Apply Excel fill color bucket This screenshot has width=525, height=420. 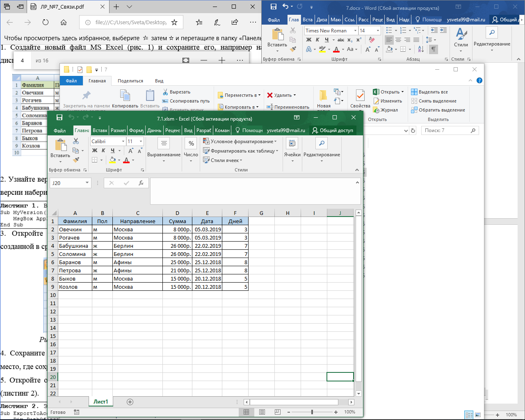[112, 160]
